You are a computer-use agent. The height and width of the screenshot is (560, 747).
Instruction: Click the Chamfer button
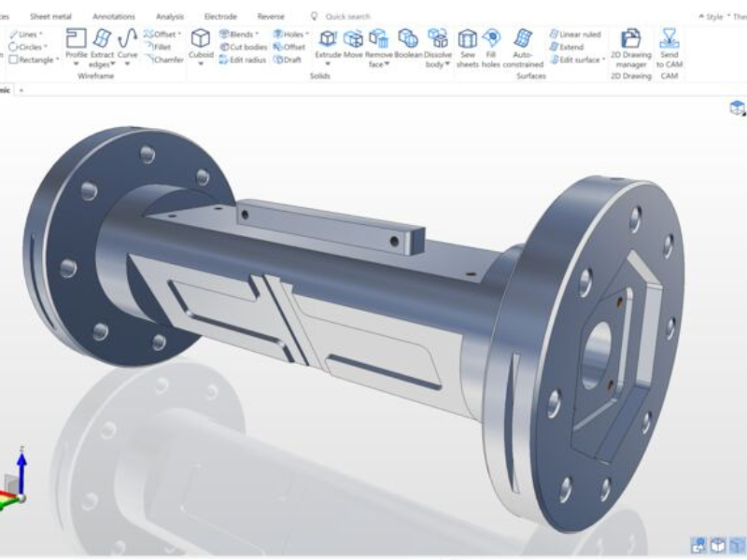(164, 60)
